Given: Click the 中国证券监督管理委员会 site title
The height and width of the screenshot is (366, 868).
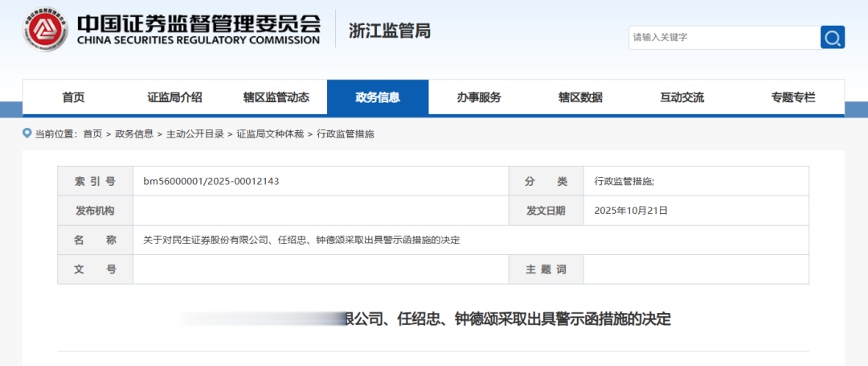Looking at the screenshot, I should 199,23.
